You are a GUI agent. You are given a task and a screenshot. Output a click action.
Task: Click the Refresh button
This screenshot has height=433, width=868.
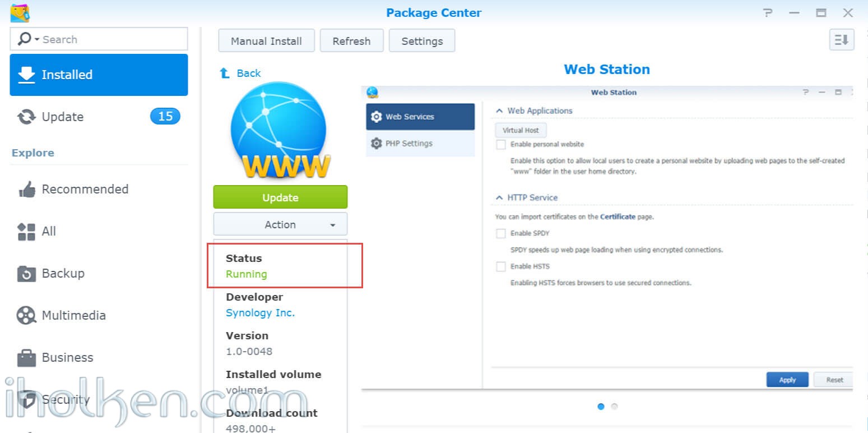(x=351, y=41)
